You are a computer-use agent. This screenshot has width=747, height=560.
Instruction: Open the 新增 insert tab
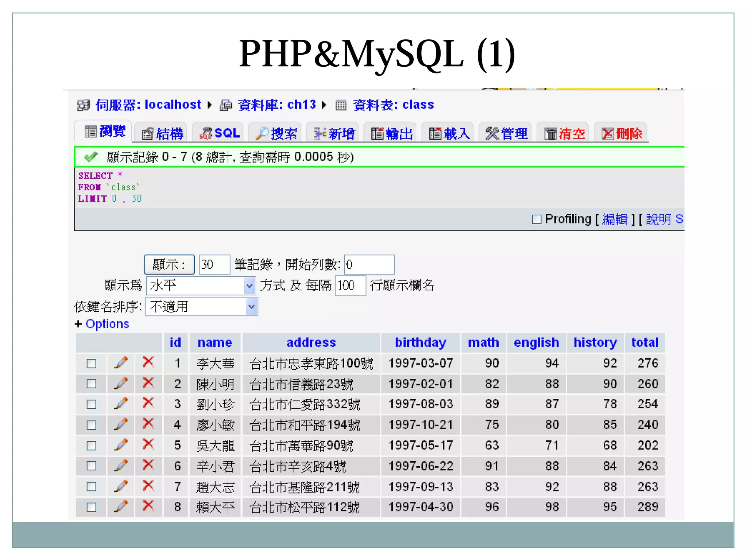point(333,133)
